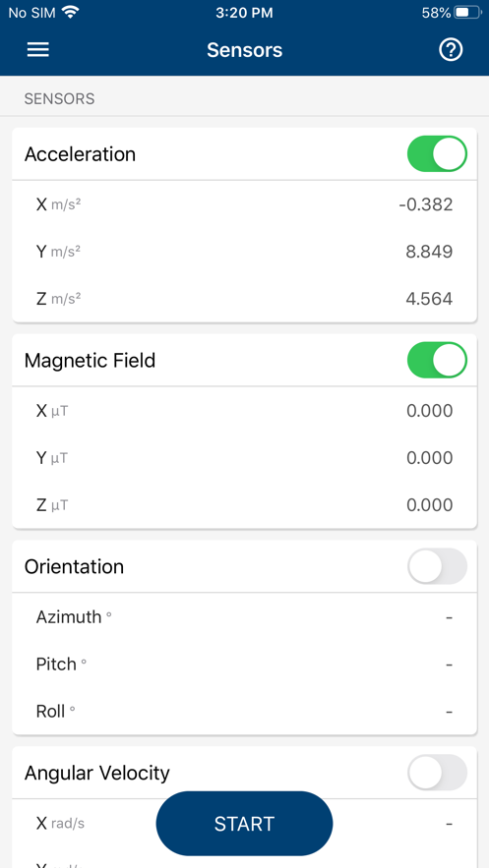
Task: Tap the Wi-Fi status icon
Action: click(x=70, y=12)
